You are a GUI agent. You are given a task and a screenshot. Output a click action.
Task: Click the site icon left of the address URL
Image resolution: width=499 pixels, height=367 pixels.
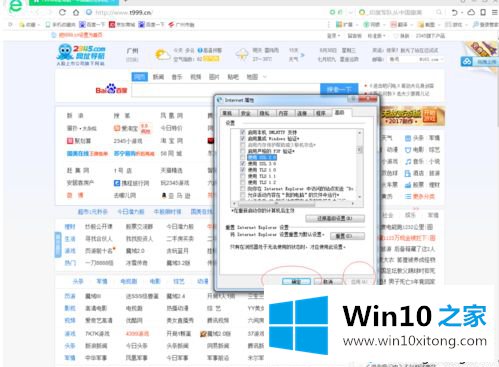89,12
